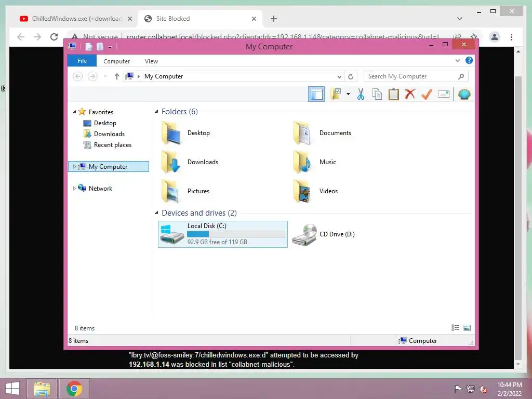Open a new Chrome tab
This screenshot has width=532, height=399.
point(274,19)
